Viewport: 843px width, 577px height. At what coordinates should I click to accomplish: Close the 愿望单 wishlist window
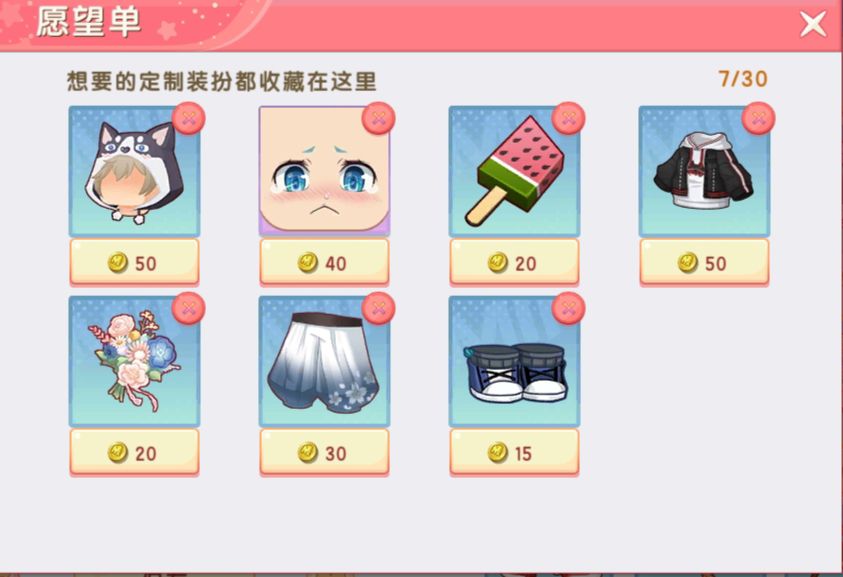pos(812,24)
